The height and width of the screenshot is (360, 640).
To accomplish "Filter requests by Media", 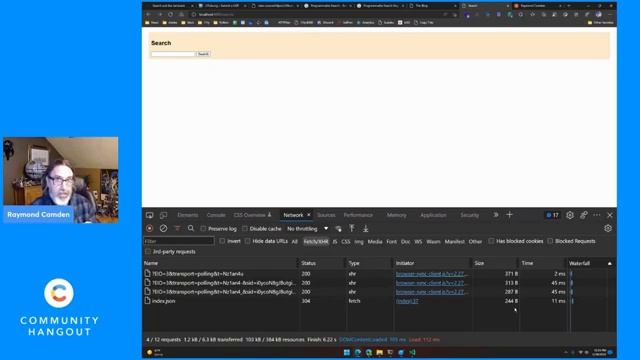I will point(375,242).
